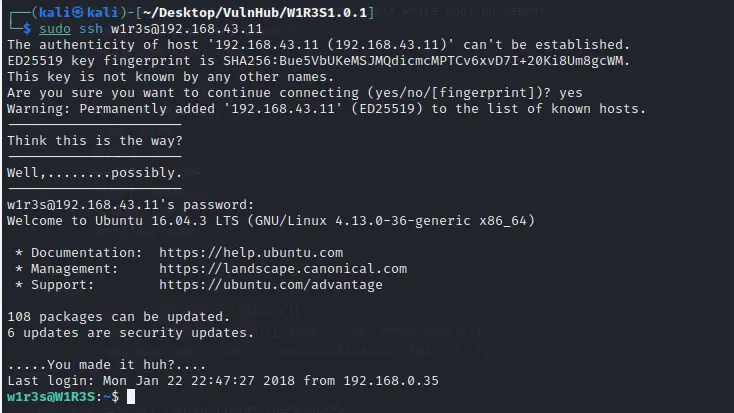Click the '6 updates are security updates' line
The image size is (734, 413).
[130, 332]
